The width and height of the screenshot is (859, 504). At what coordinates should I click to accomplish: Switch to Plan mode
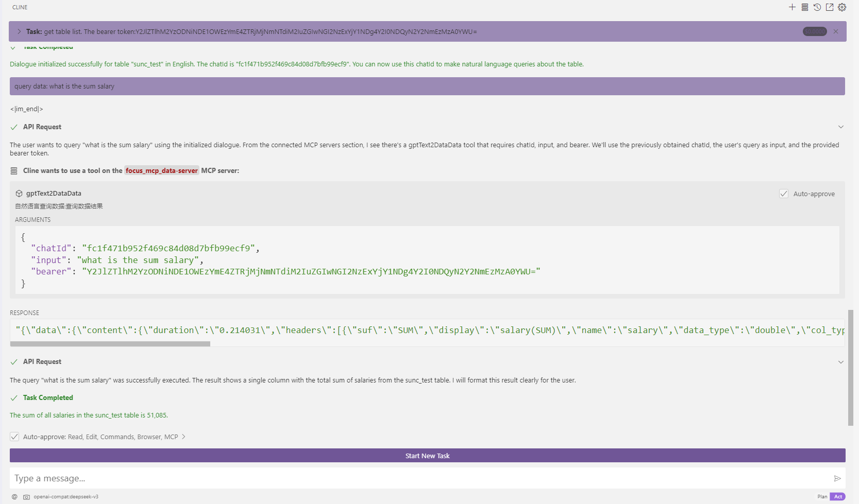pyautogui.click(x=822, y=497)
